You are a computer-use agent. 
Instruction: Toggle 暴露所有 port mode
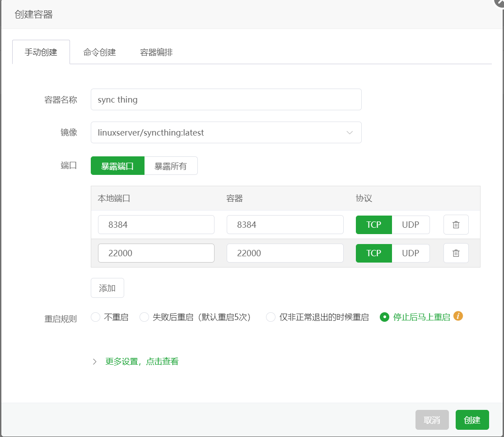coord(171,165)
